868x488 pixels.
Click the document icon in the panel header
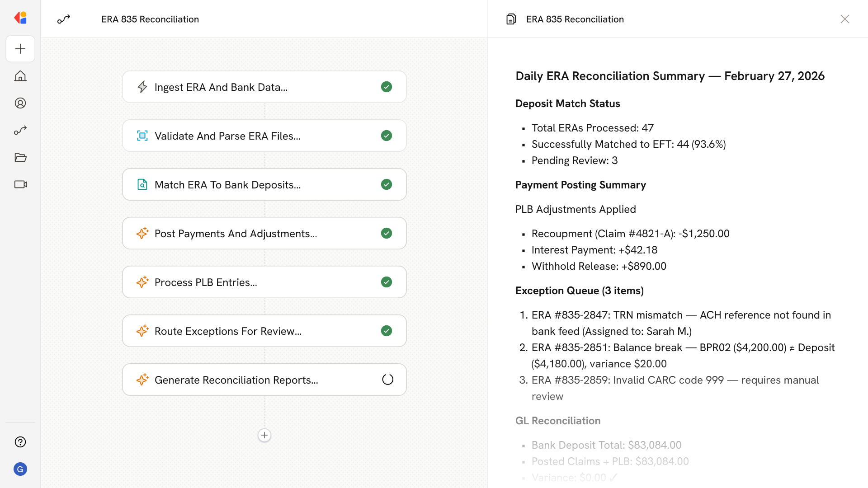(x=511, y=19)
